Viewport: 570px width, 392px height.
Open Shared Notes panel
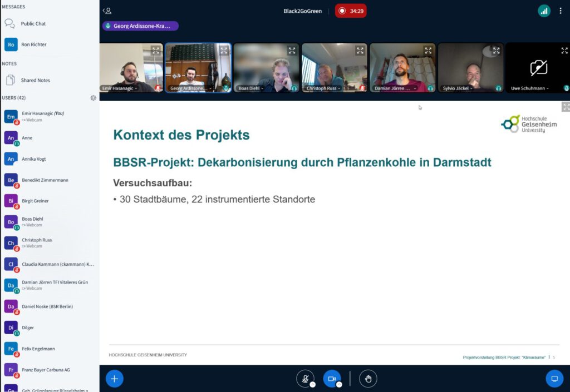(35, 80)
